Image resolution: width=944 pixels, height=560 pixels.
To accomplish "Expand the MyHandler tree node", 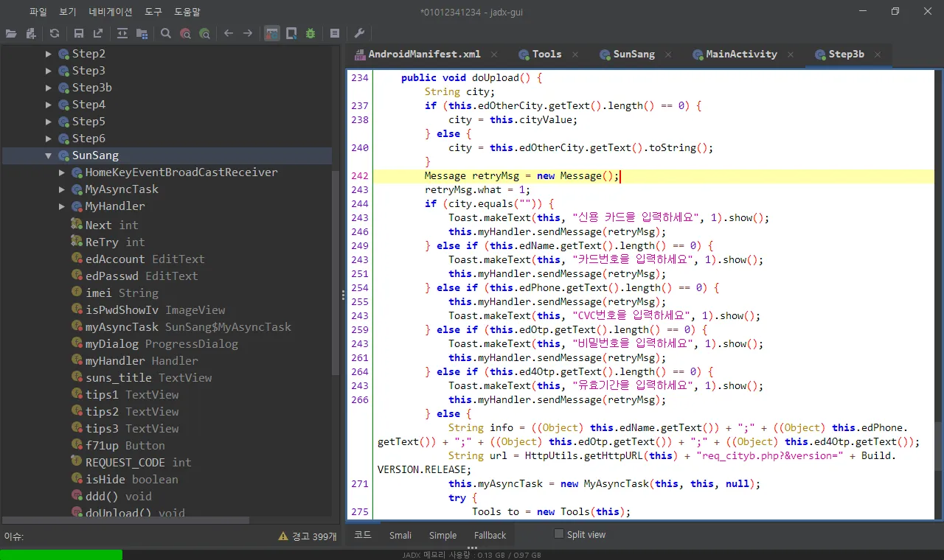I will click(62, 206).
